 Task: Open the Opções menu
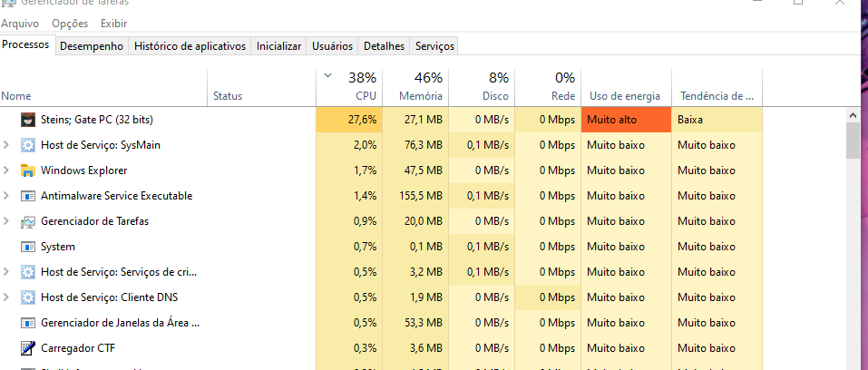tap(70, 24)
